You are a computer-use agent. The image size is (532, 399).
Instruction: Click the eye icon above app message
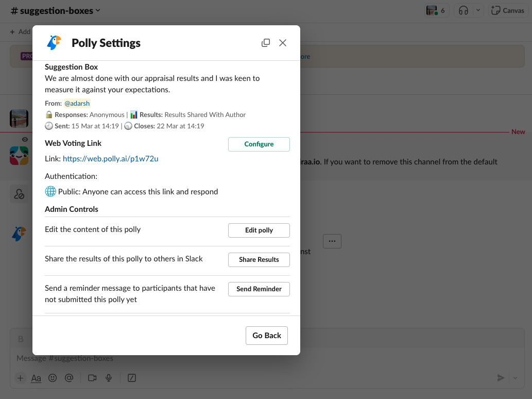tap(25, 140)
